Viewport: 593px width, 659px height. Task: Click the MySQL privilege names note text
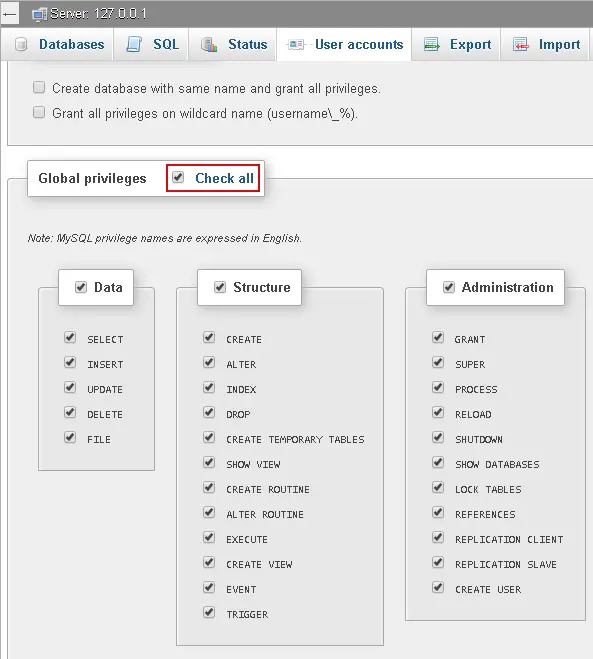[165, 238]
